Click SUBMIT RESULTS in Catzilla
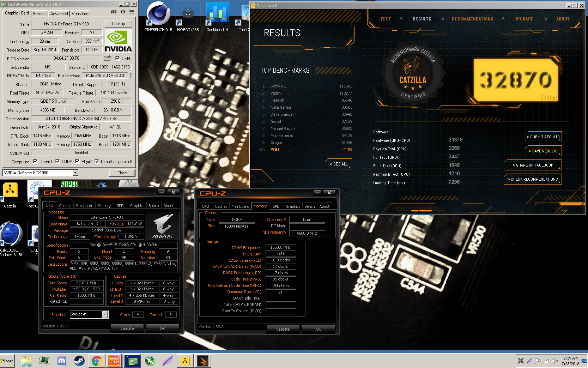 (x=543, y=137)
